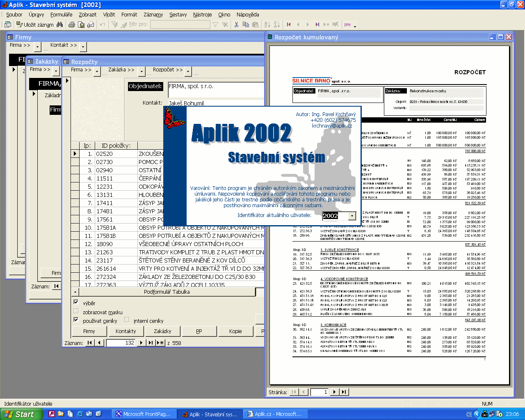Image resolution: width=525 pixels, height=420 pixels.
Task: Click the Cut scissors icon
Action: (236, 25)
